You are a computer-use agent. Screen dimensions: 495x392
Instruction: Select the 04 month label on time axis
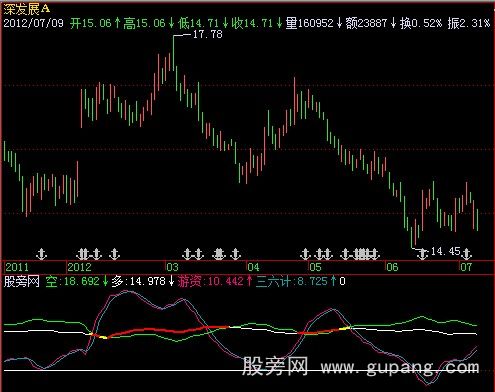[x=253, y=267]
